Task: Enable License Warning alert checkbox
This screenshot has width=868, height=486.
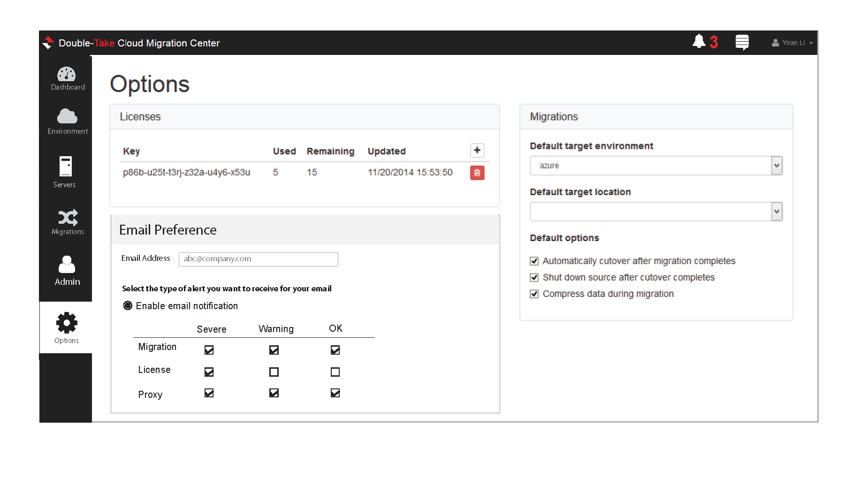Action: (x=274, y=372)
